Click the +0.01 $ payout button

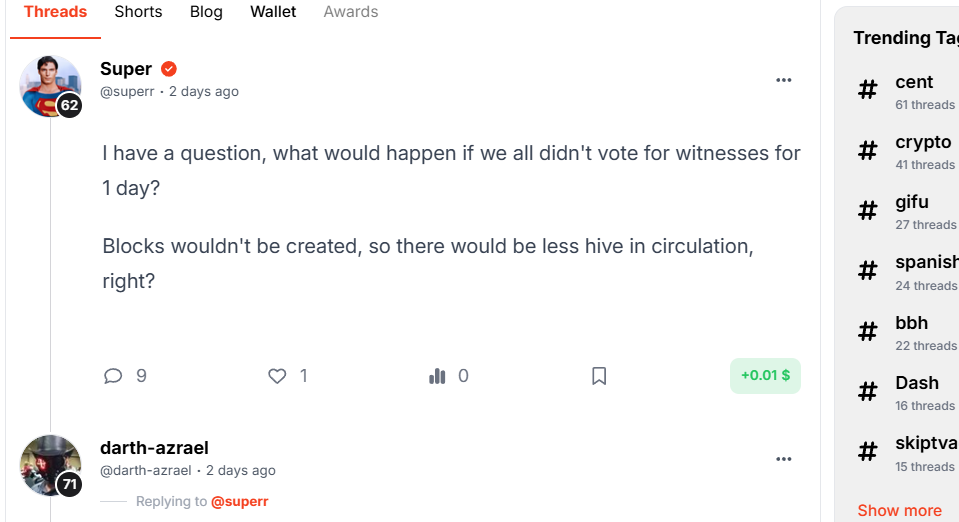pos(765,376)
